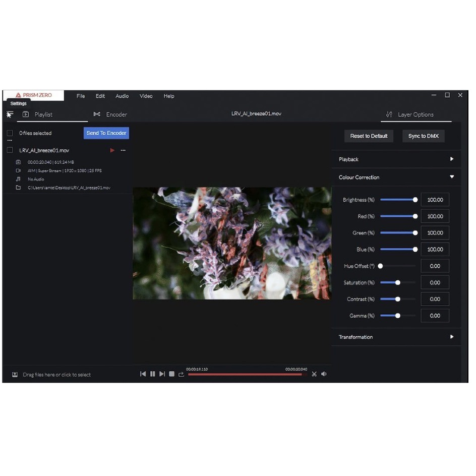The width and height of the screenshot is (476, 476).
Task: Open the Settings menu icon
Action: [x=10, y=114]
